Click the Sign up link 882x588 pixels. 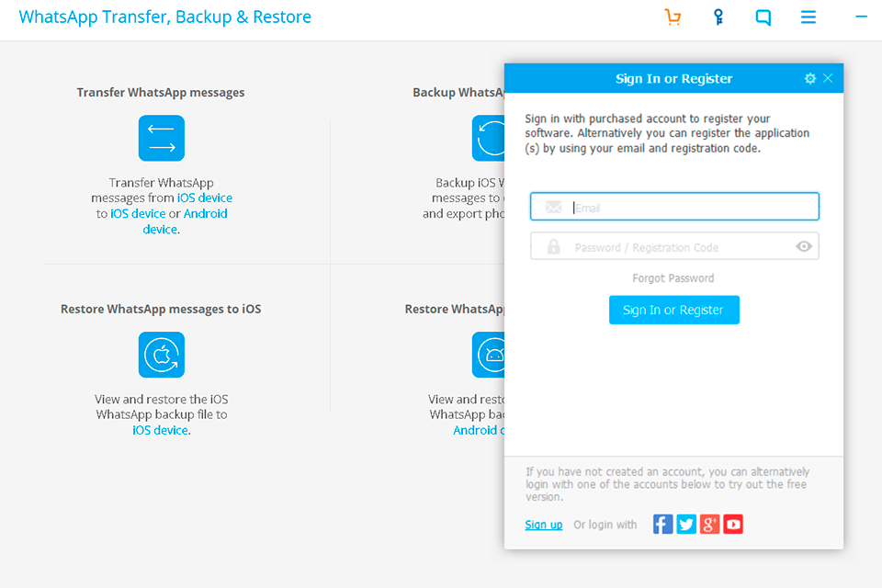543,524
